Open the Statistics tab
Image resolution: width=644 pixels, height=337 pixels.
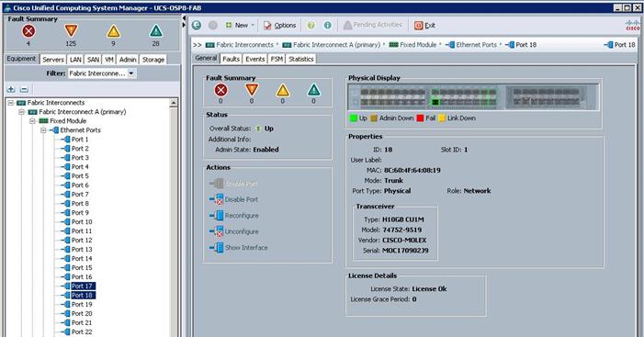pos(301,59)
